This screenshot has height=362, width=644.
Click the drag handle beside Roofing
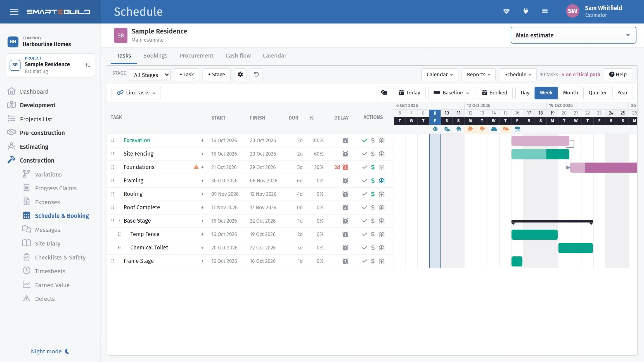(113, 194)
